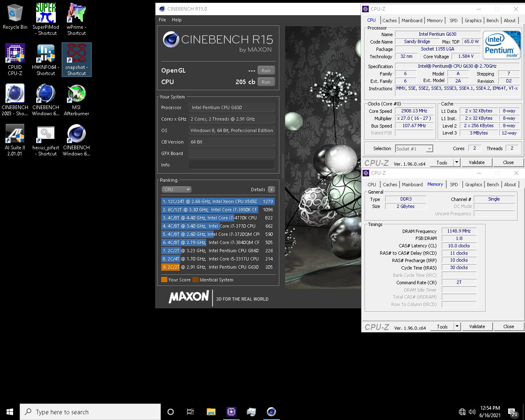Click the Intel Pentium logo in CPU-Z
This screenshot has height=420, width=525.
point(501,45)
